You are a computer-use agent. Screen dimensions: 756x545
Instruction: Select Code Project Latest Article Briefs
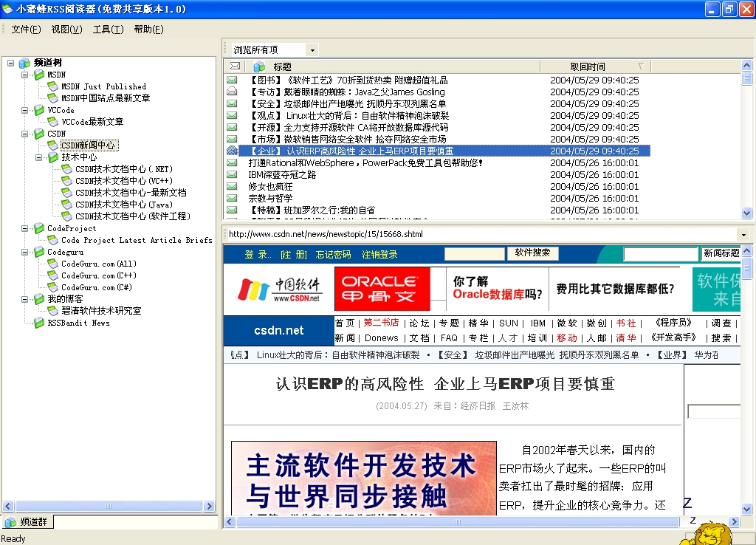[137, 240]
